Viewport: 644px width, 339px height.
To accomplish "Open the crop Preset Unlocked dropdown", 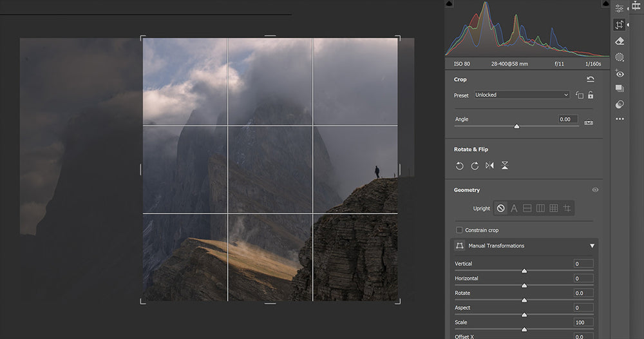I will pyautogui.click(x=522, y=95).
